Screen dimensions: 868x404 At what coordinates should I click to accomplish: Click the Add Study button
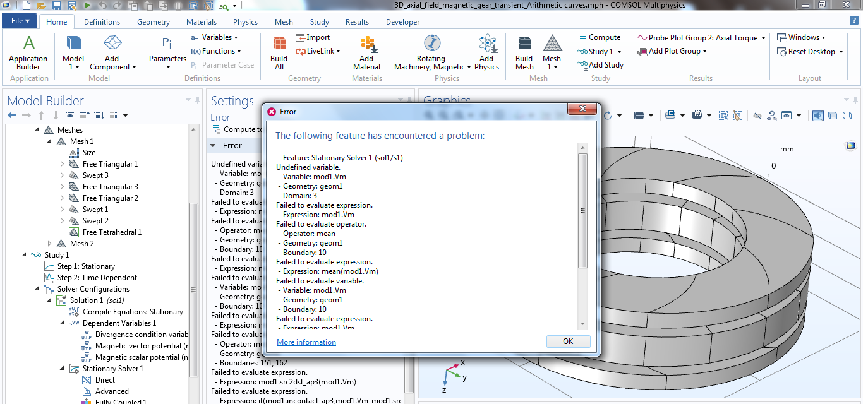tap(600, 65)
